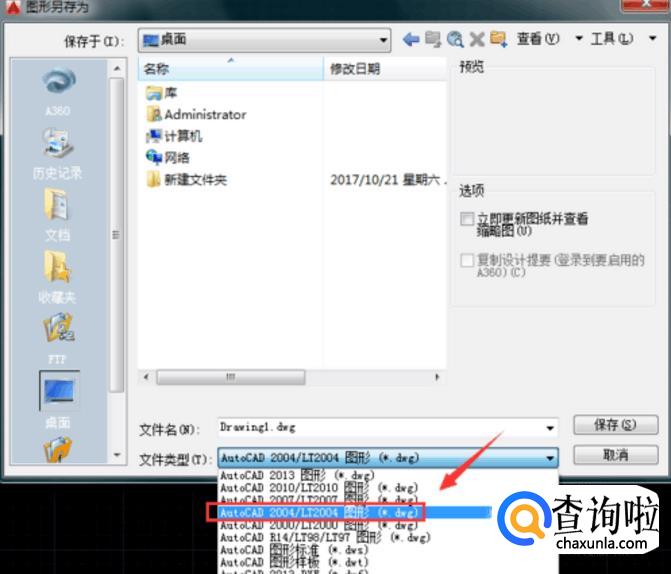This screenshot has height=574, width=671.
Task: Click file list horizontal scrollbar thumb
Action: point(231,377)
